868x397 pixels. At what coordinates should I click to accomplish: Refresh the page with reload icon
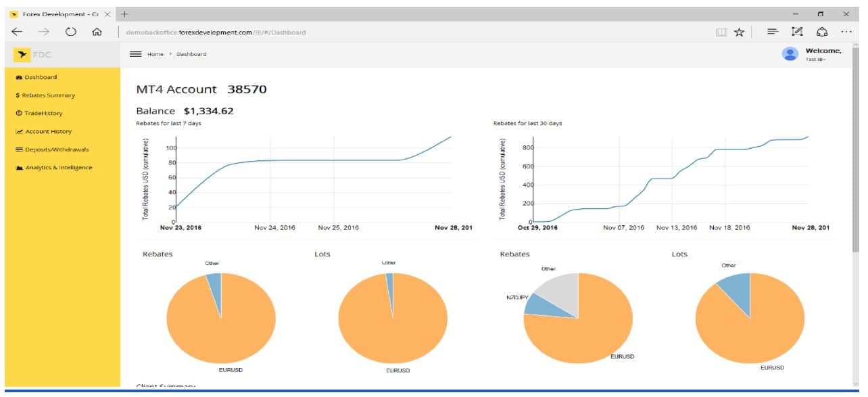[70, 32]
